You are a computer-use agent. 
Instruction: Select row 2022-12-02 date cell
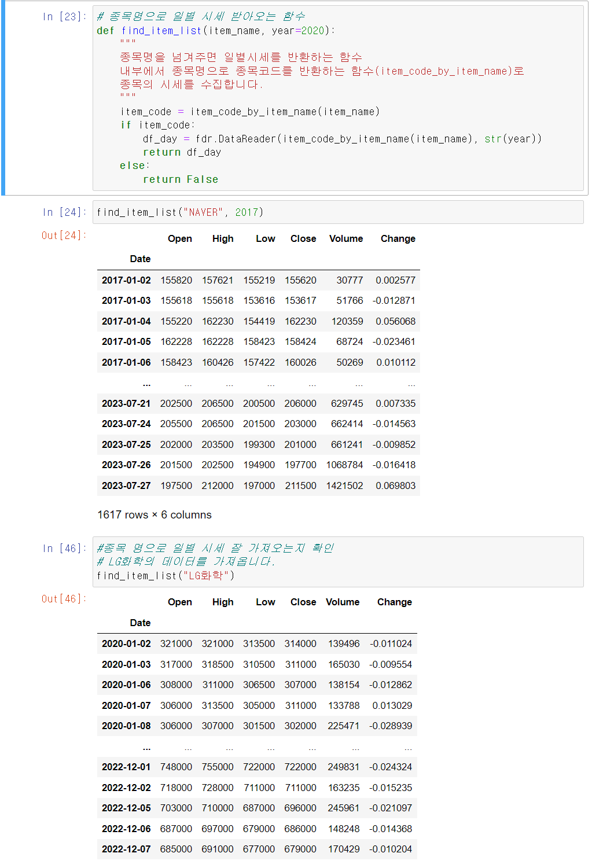126,788
